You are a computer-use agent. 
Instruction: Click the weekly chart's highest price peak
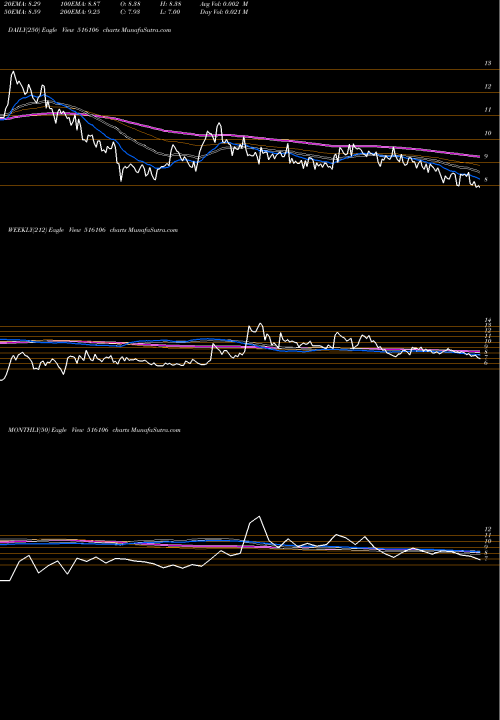click(x=260, y=324)
